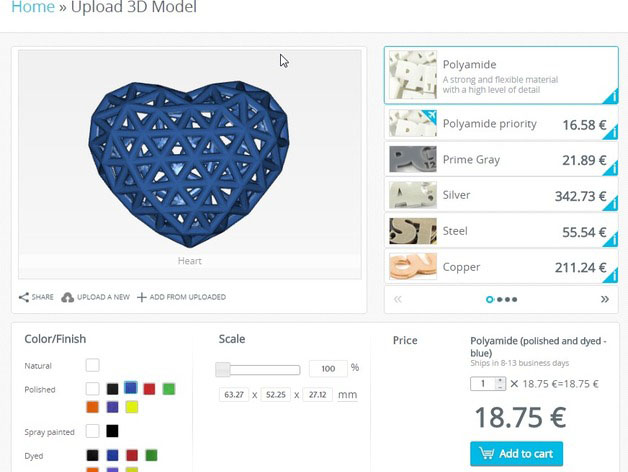The width and height of the screenshot is (628, 472).
Task: Pick the Natural white finish swatch
Action: 92,365
